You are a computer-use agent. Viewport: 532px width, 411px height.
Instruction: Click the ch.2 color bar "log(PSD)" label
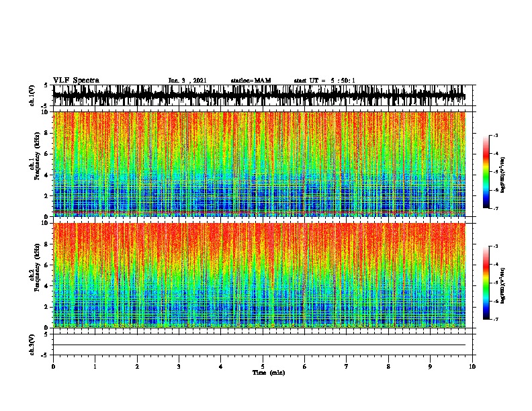502,285
